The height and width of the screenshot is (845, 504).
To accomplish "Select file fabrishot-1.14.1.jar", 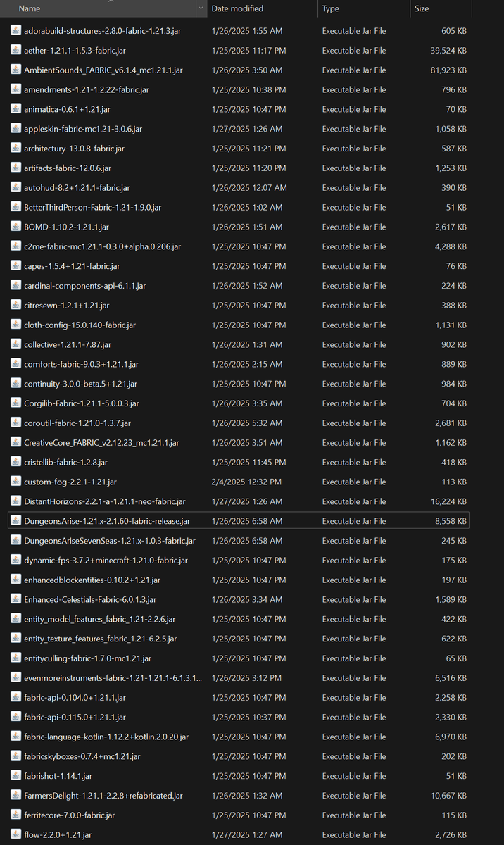I will (58, 776).
